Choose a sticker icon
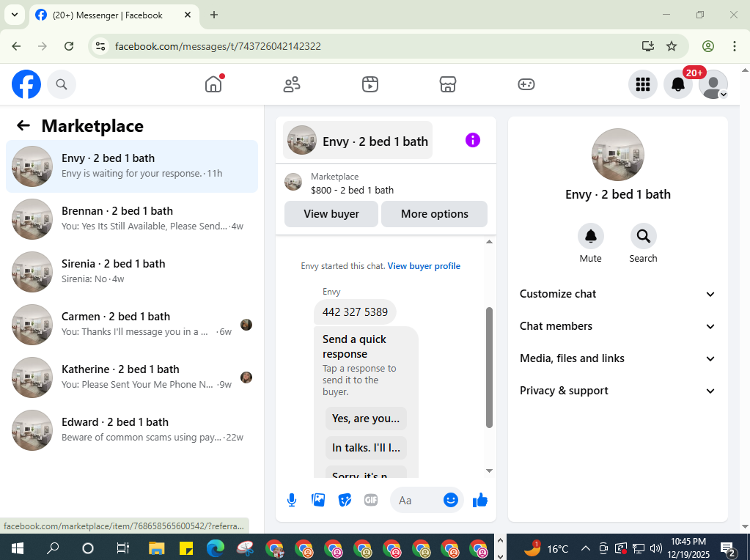 point(345,500)
